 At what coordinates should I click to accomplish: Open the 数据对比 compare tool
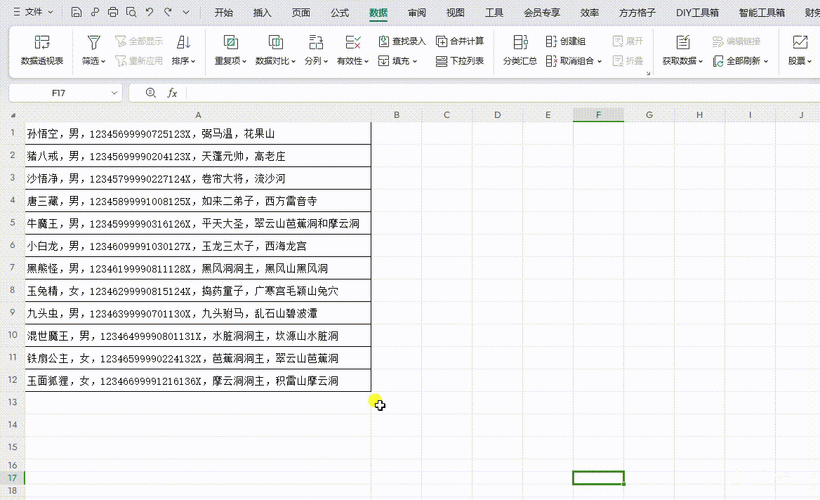pyautogui.click(x=276, y=50)
